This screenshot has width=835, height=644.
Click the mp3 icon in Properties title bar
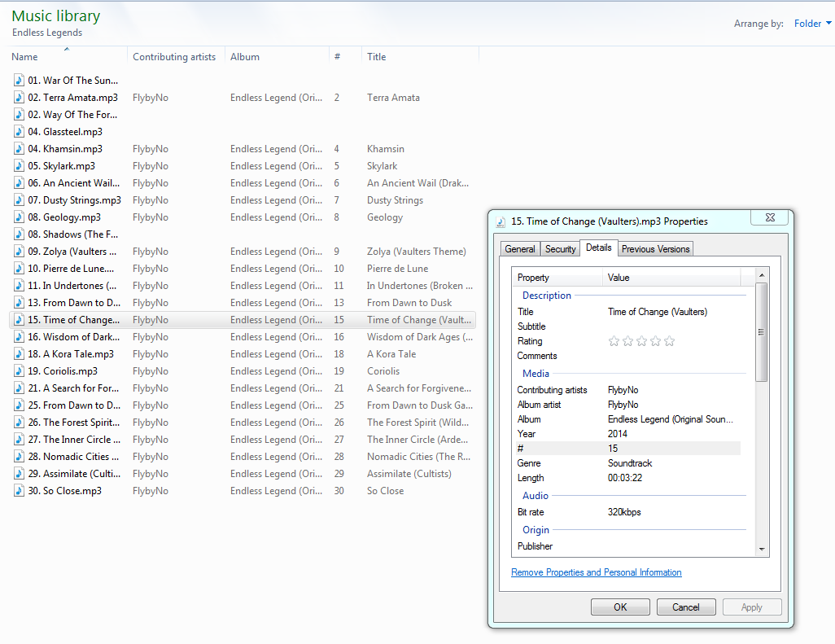click(x=501, y=222)
